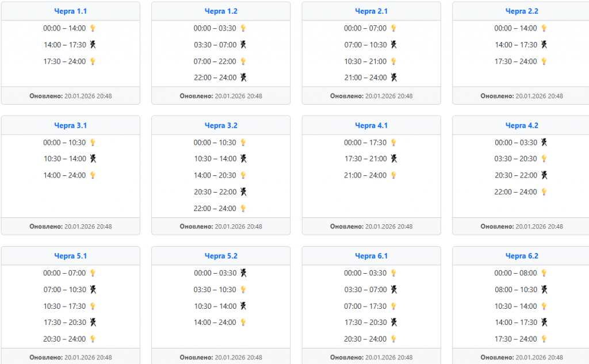Click the Оновлено timestamp under Черга 2.1

point(371,96)
